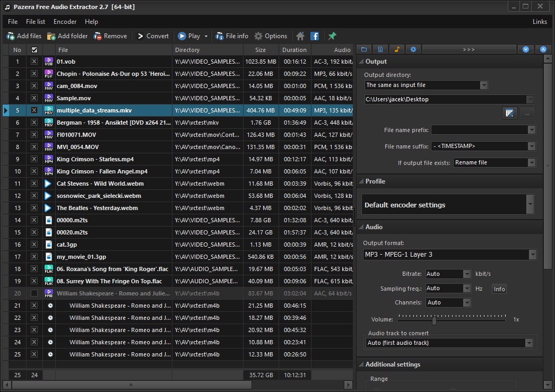Click the Volume slider handle
The image size is (555, 392).
pyautogui.click(x=434, y=320)
